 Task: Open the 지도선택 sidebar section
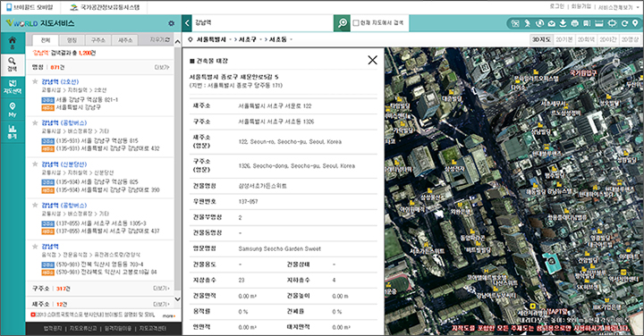(x=13, y=87)
